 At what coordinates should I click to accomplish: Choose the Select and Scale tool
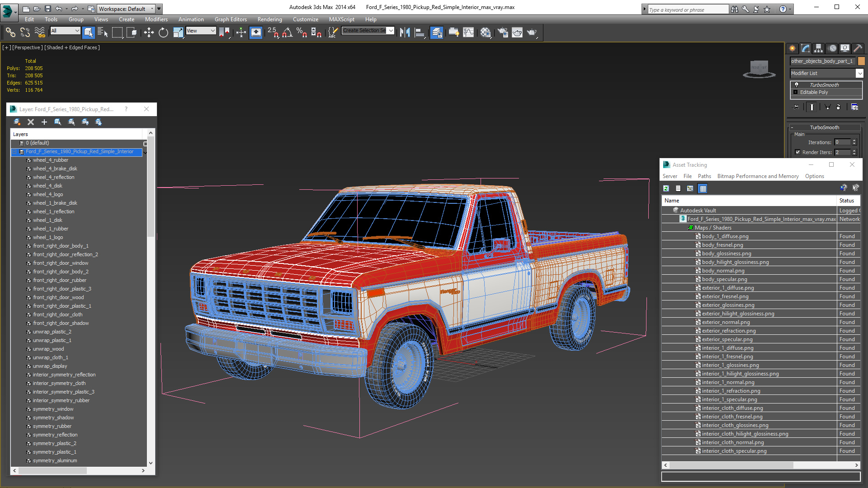tap(178, 32)
